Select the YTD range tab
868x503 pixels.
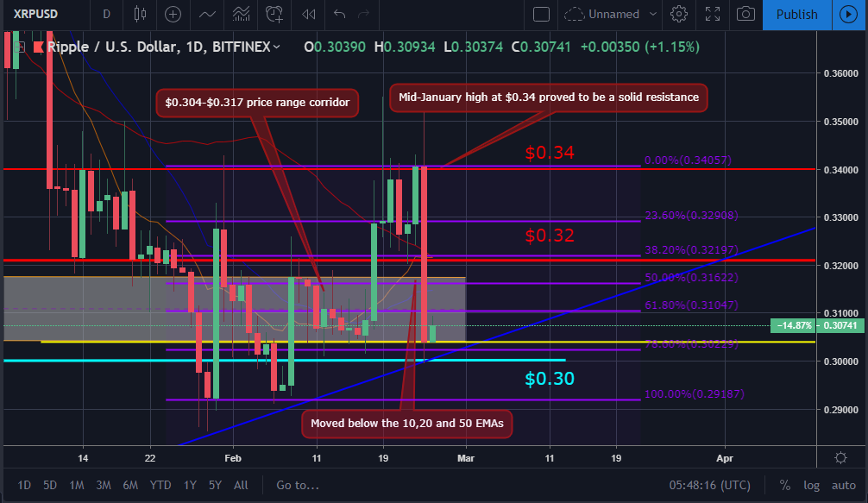point(160,485)
